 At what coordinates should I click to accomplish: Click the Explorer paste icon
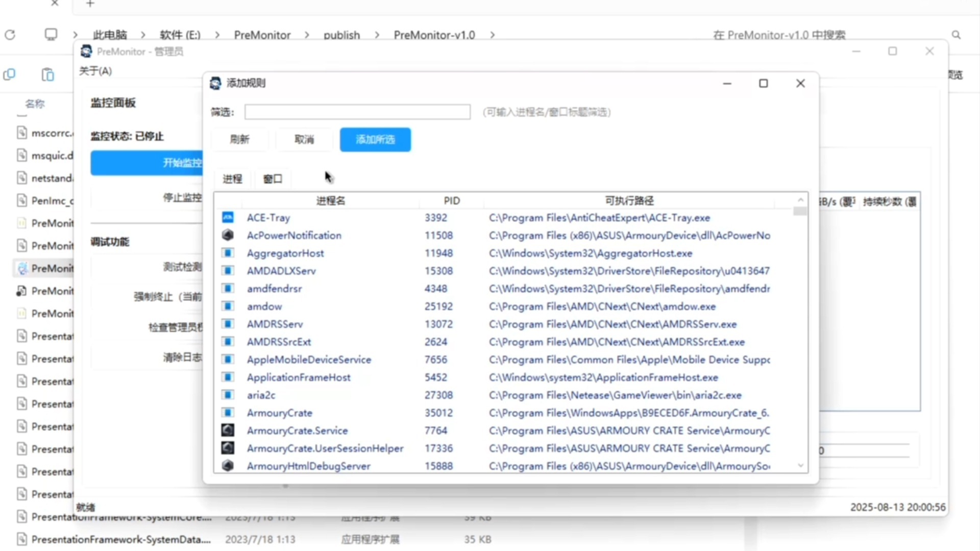pyautogui.click(x=47, y=74)
